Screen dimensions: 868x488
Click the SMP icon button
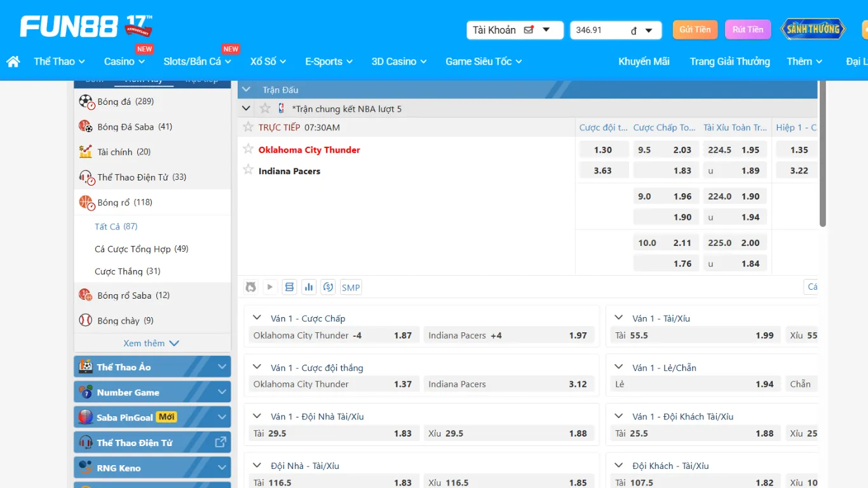(x=351, y=287)
